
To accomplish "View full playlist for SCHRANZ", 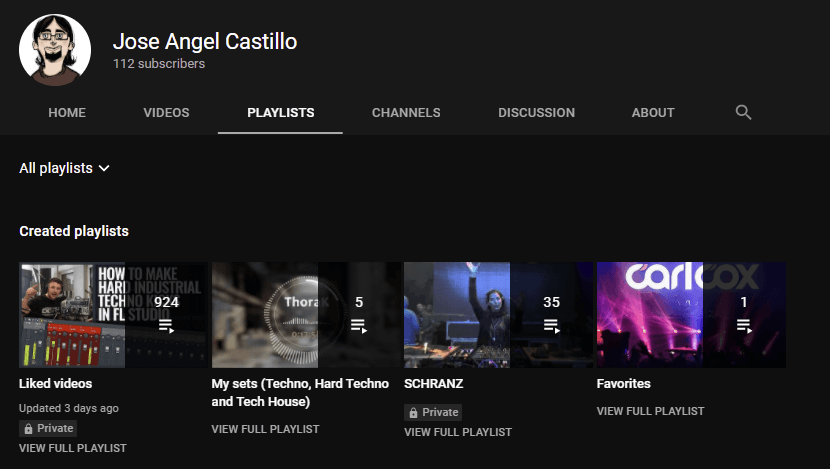I will (458, 432).
